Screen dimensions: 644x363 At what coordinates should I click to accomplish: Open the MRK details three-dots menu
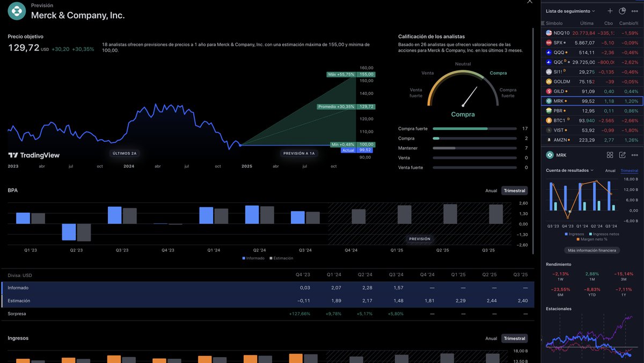[x=635, y=155]
